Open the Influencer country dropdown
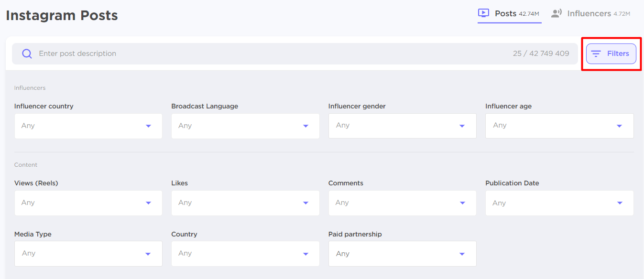This screenshot has width=644, height=279. pyautogui.click(x=88, y=126)
